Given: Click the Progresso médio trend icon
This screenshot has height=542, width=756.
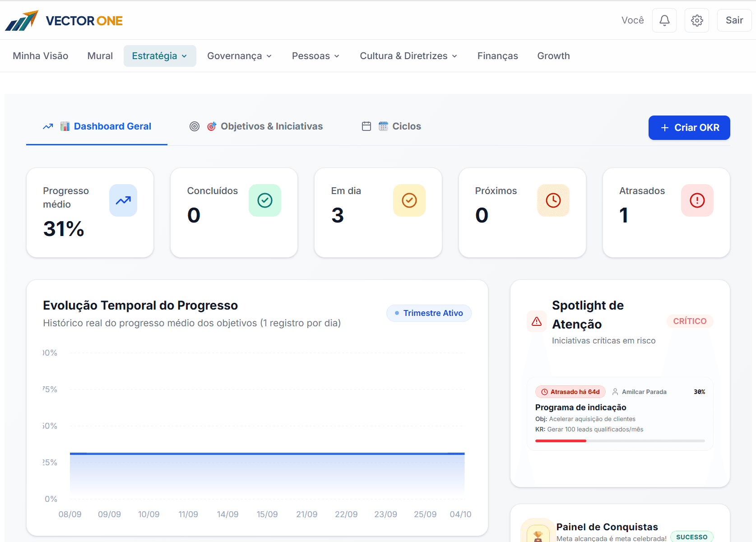Looking at the screenshot, I should pyautogui.click(x=123, y=200).
